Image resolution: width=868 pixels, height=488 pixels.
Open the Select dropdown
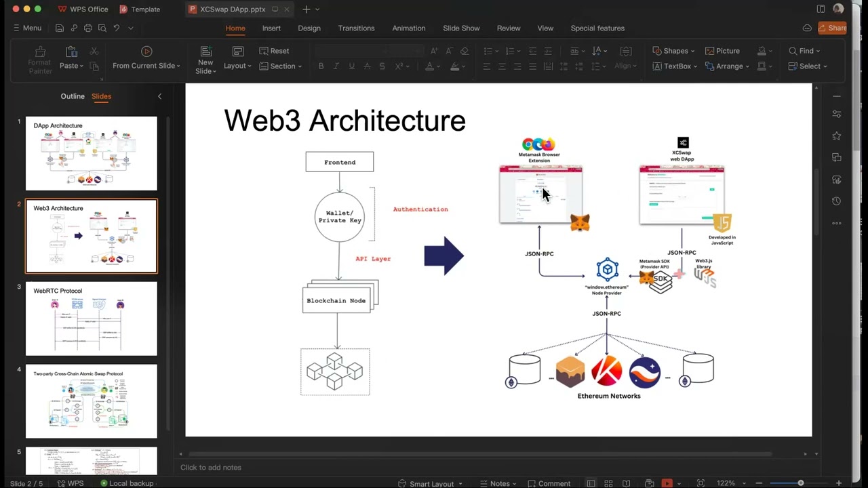coord(808,66)
